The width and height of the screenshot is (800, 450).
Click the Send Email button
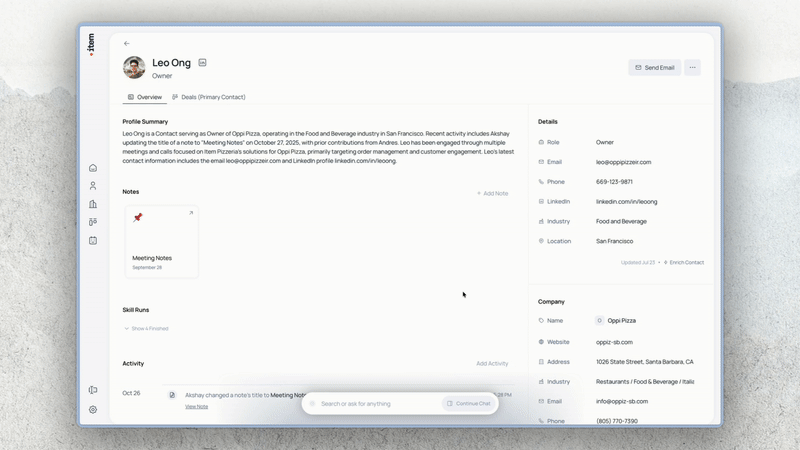pos(654,68)
